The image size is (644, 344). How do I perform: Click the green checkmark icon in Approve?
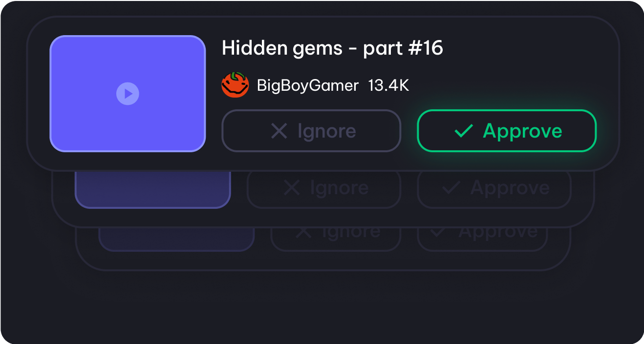[463, 131]
